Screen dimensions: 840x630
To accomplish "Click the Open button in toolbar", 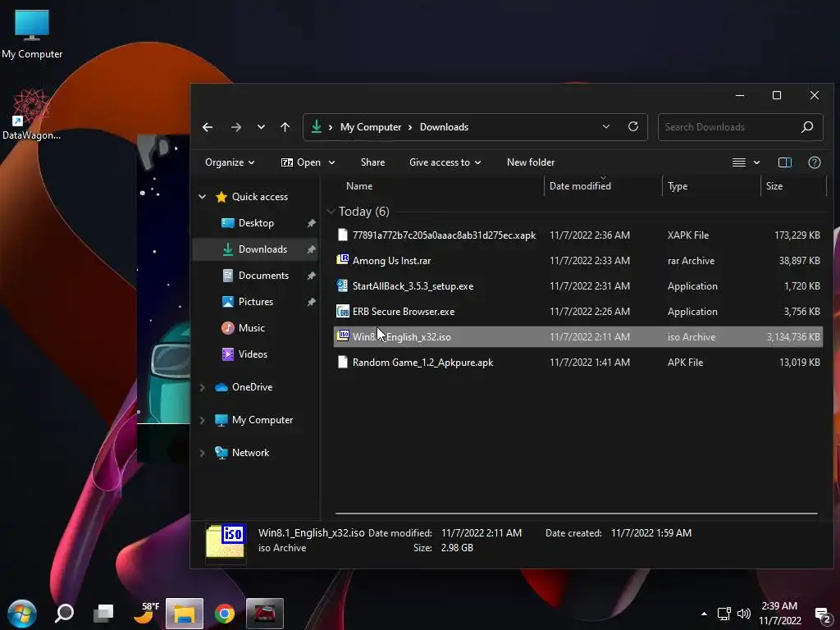I will click(301, 162).
